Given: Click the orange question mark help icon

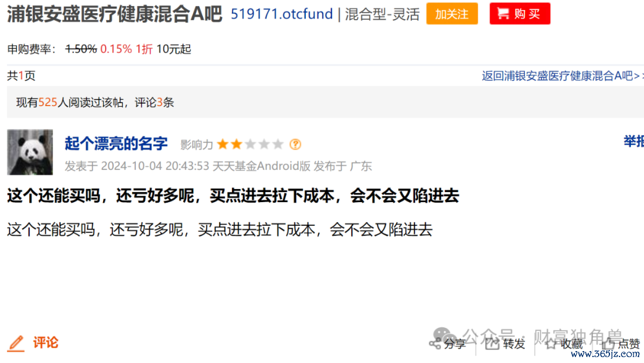Looking at the screenshot, I should coord(295,144).
